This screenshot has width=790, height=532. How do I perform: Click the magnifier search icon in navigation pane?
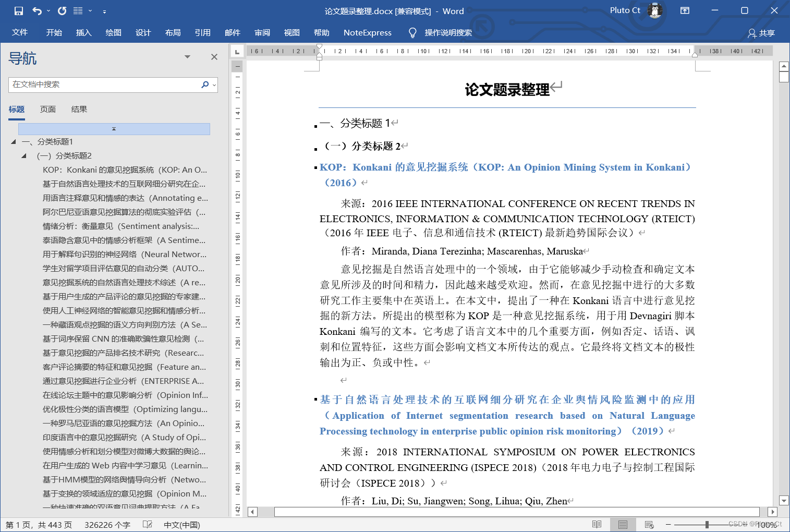coord(205,84)
